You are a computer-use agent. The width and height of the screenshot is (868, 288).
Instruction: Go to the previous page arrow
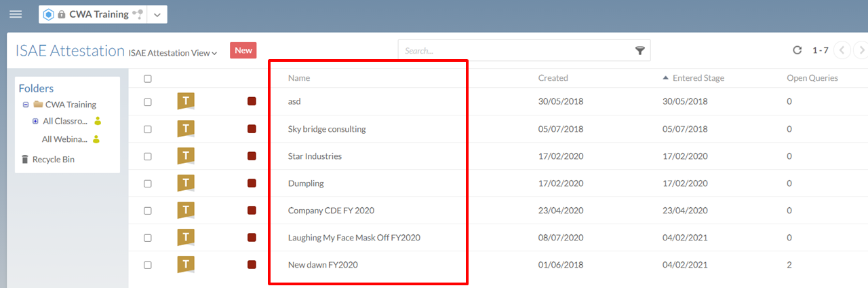[x=842, y=50]
